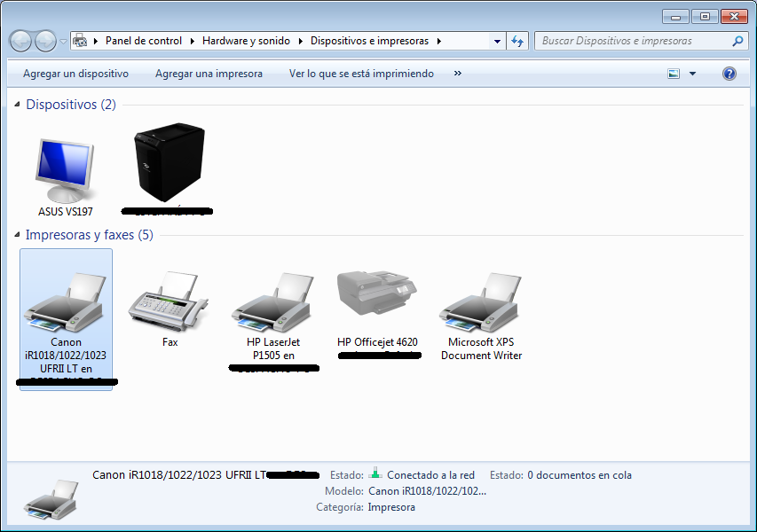Expand arrow after Panel de control
Screen dimensions: 757x532
click(x=193, y=41)
